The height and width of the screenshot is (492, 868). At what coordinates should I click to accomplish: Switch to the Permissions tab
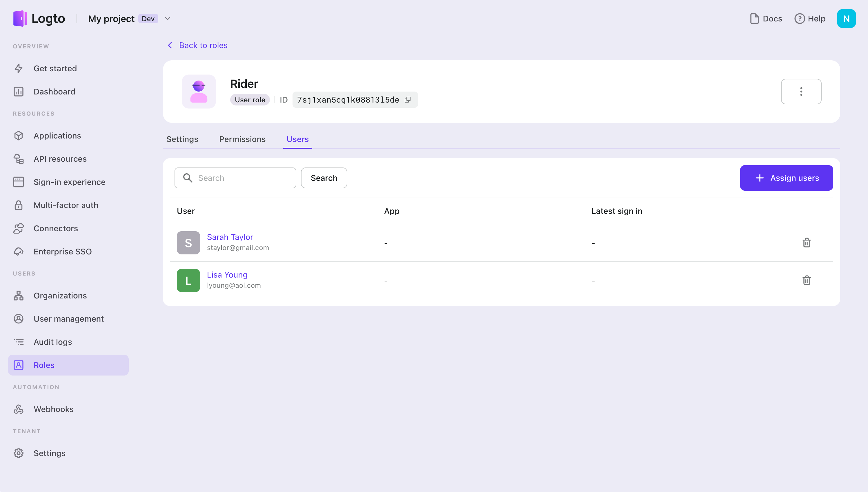click(x=242, y=139)
